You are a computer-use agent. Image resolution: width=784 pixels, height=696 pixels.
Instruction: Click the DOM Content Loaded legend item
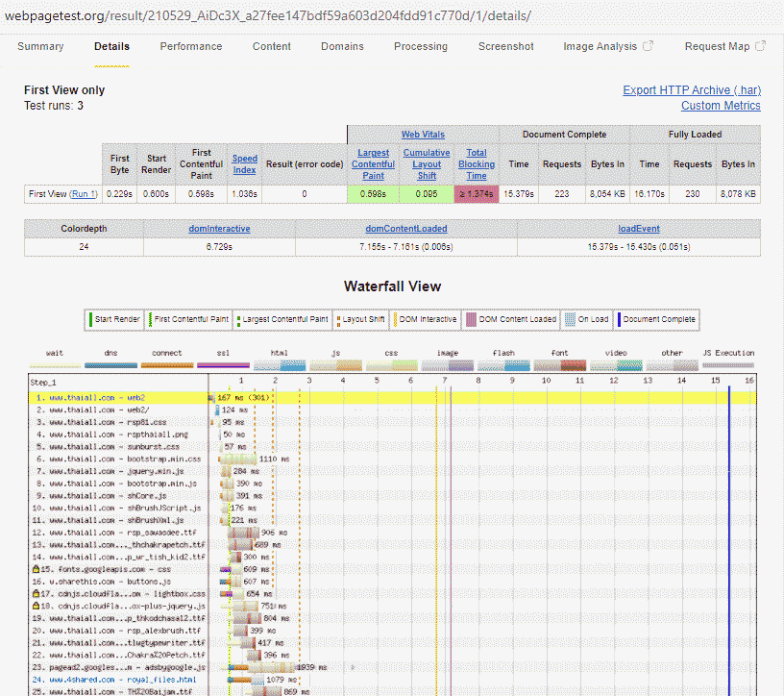click(511, 319)
